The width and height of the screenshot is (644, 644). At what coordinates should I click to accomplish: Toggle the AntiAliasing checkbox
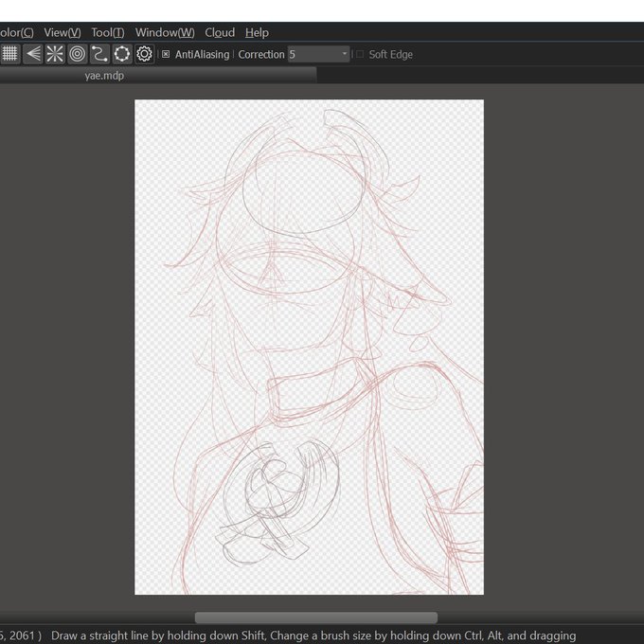[x=166, y=54]
